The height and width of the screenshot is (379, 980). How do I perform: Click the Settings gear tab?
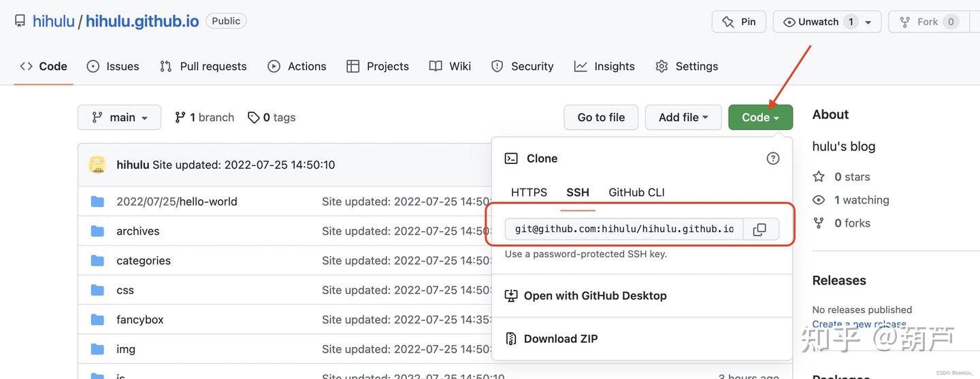tap(687, 66)
